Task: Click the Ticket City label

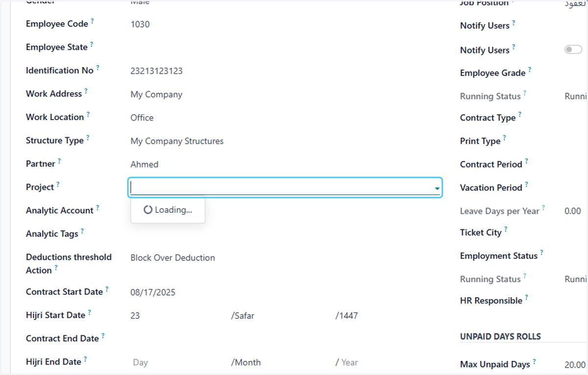Action: [x=481, y=232]
